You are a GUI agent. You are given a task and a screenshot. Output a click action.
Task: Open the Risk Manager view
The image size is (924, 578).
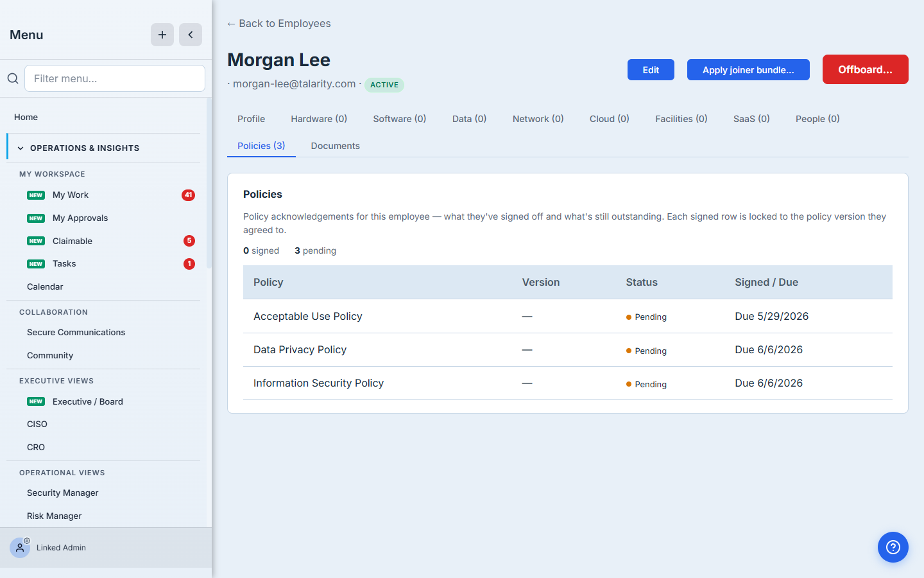point(55,516)
